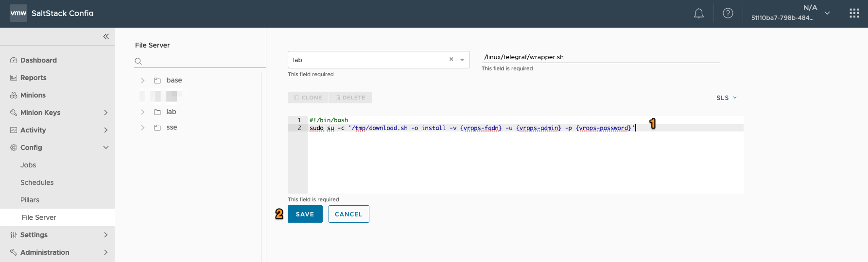Click the file path input field
The width and height of the screenshot is (868, 262).
click(x=601, y=57)
